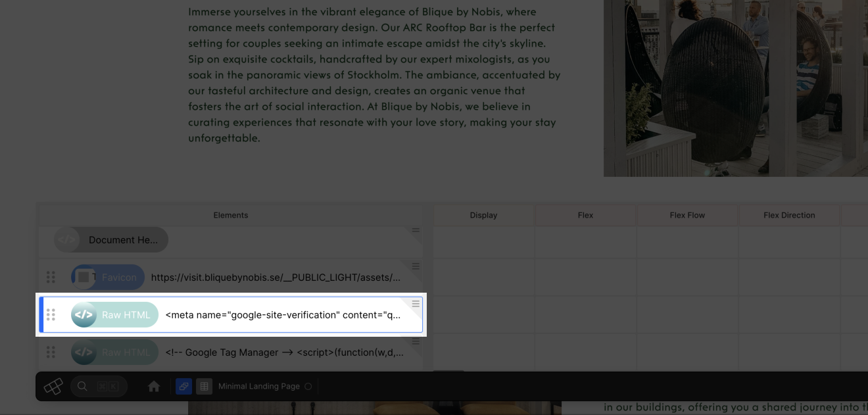The image size is (868, 415).
Task: Click the Favicon thumbnail icon
Action: coord(84,278)
